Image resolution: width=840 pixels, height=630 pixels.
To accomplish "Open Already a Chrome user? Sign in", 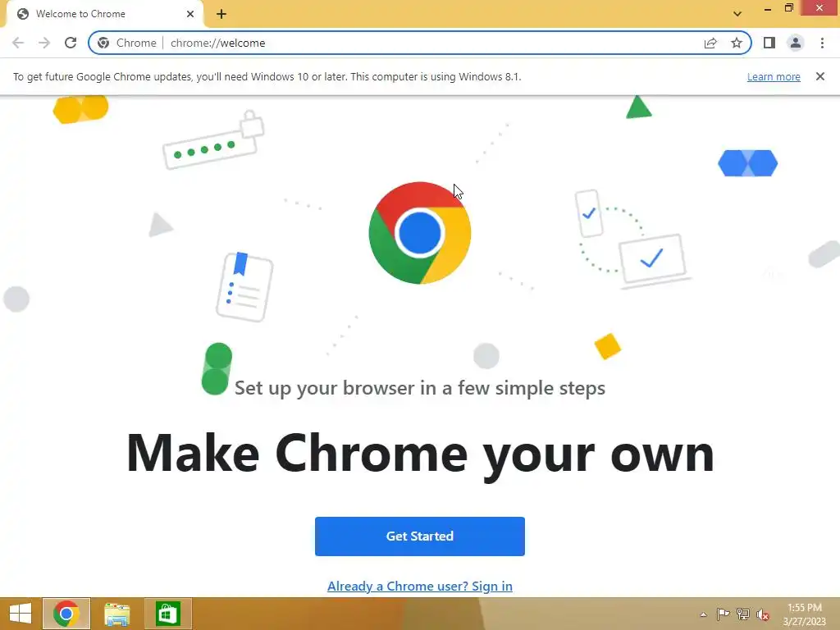I will pos(420,586).
